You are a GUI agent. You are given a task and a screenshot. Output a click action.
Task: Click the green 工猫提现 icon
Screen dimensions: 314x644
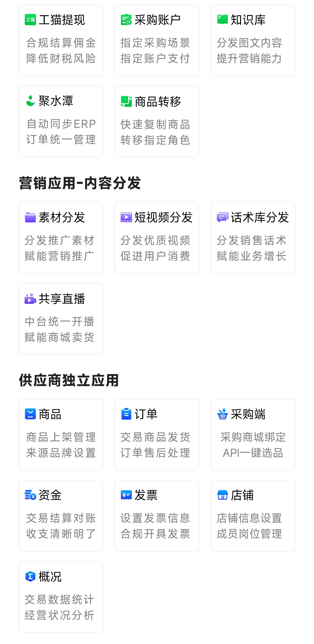30,20
